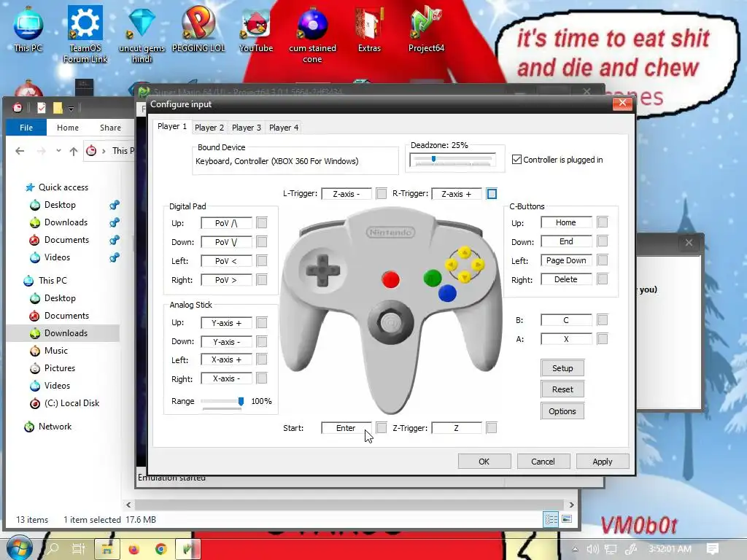
Task: Click the box beside Digital Pad Up
Action: pyautogui.click(x=262, y=223)
